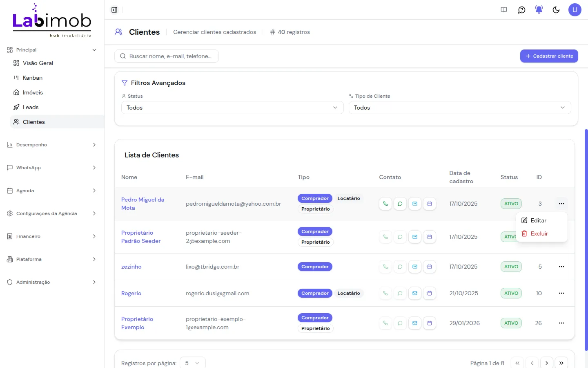Open notifications bell icon
Viewport: 588px width, 368px height.
539,10
